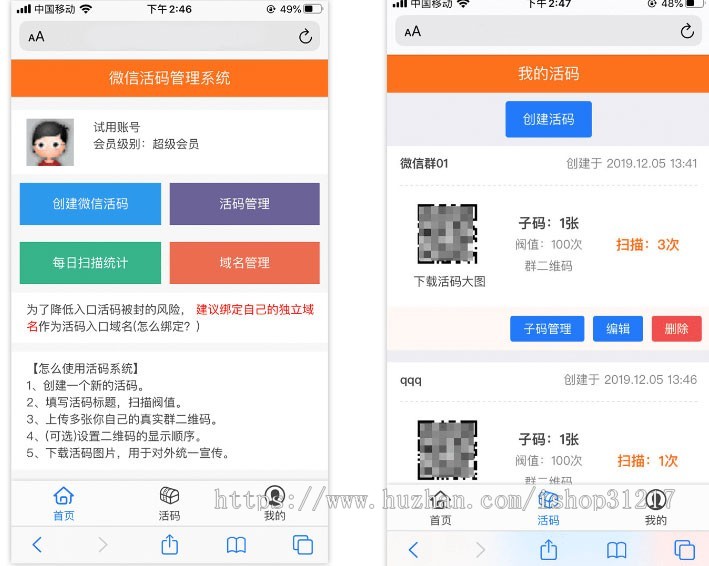Go back in left phone Safari toolbar
The width and height of the screenshot is (709, 566).
point(37,545)
